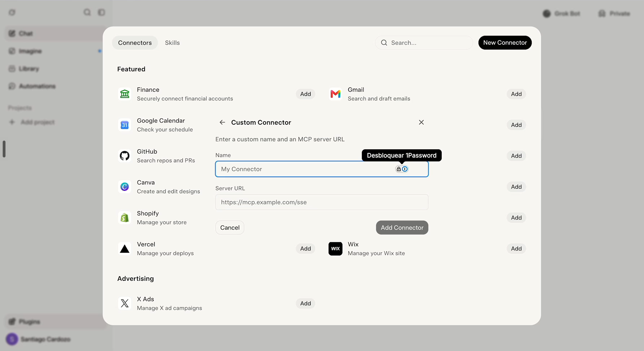Click the X Ads logo icon
The height and width of the screenshot is (351, 644).
tap(125, 303)
